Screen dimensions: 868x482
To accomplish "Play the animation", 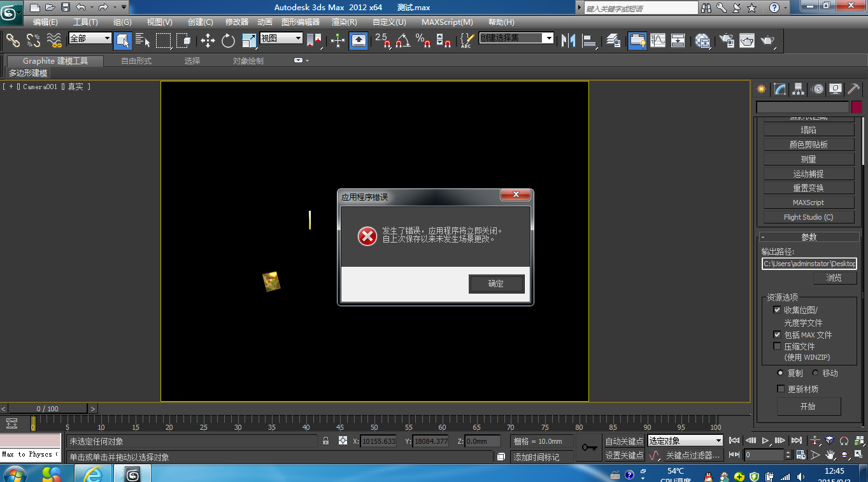I will click(766, 441).
